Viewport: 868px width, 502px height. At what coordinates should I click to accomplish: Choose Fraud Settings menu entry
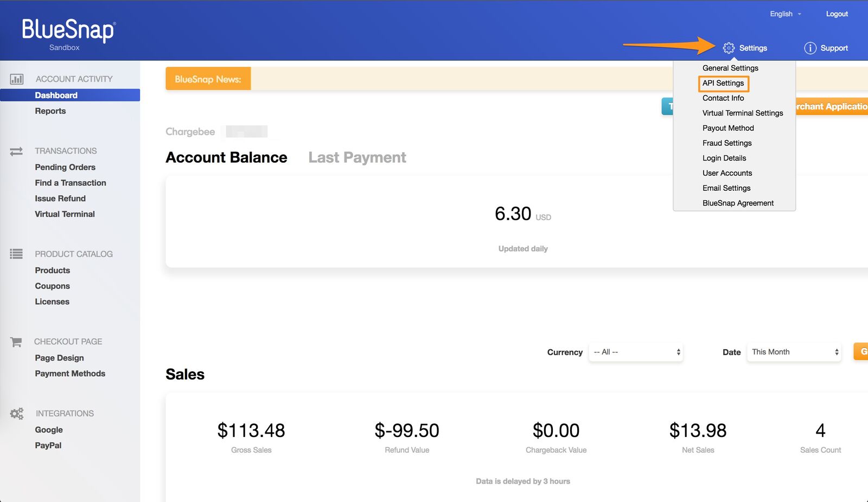pyautogui.click(x=727, y=143)
